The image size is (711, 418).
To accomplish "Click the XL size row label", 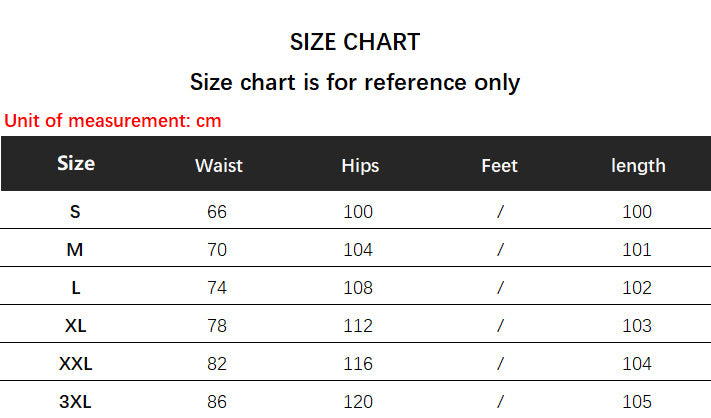I will (75, 326).
